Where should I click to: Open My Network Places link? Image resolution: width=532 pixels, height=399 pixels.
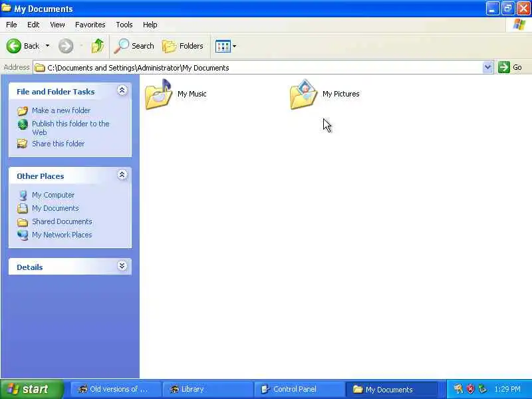pyautogui.click(x=62, y=235)
